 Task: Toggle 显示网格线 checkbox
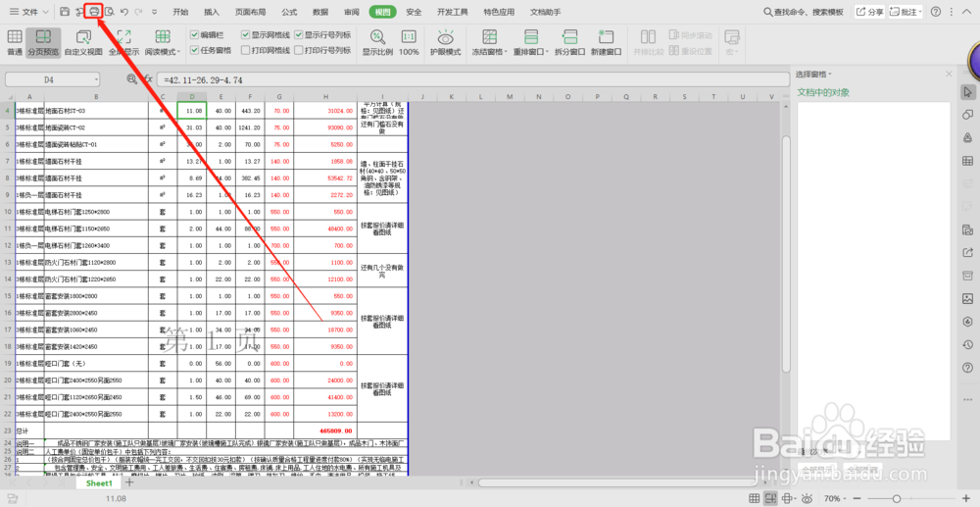click(x=246, y=35)
